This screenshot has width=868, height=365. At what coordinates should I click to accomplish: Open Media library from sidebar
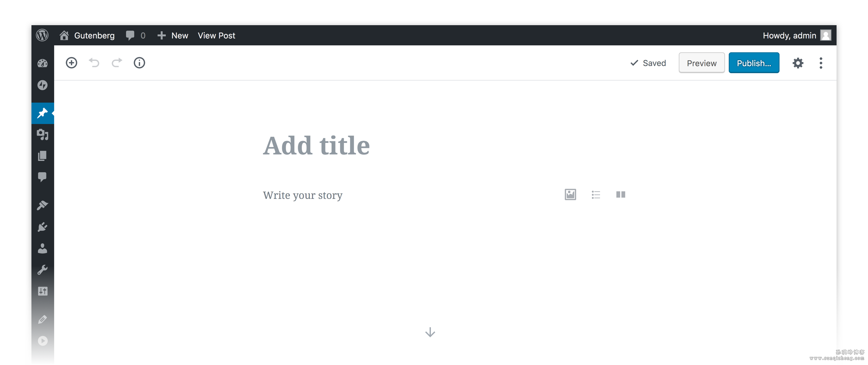pyautogui.click(x=42, y=134)
